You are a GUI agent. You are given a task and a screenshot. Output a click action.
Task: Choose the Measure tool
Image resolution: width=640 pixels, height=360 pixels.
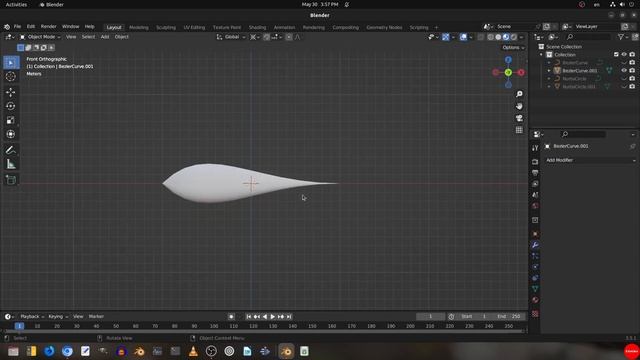11,164
